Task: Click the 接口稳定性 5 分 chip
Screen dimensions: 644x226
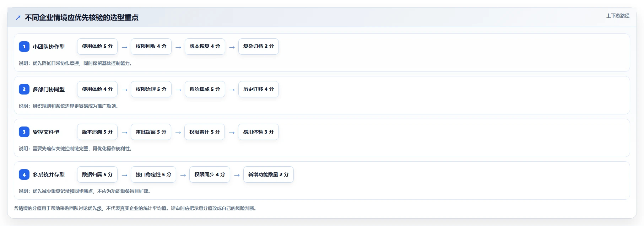Action: pos(153,174)
